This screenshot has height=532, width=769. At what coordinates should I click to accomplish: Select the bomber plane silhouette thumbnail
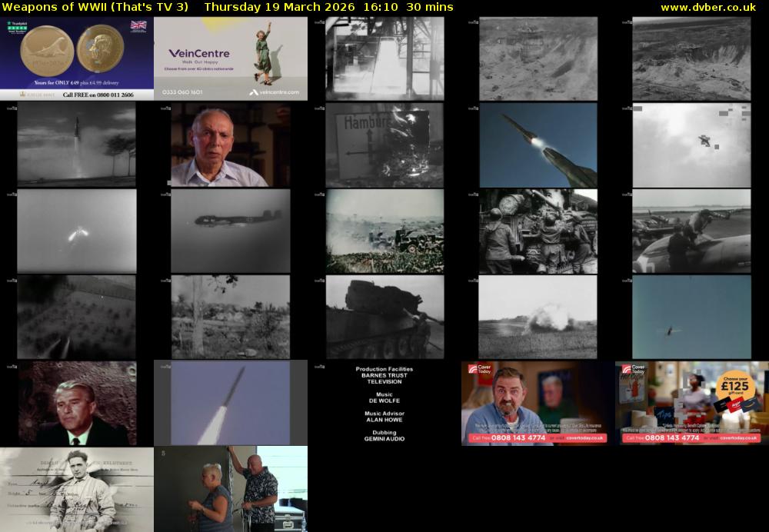click(x=230, y=231)
